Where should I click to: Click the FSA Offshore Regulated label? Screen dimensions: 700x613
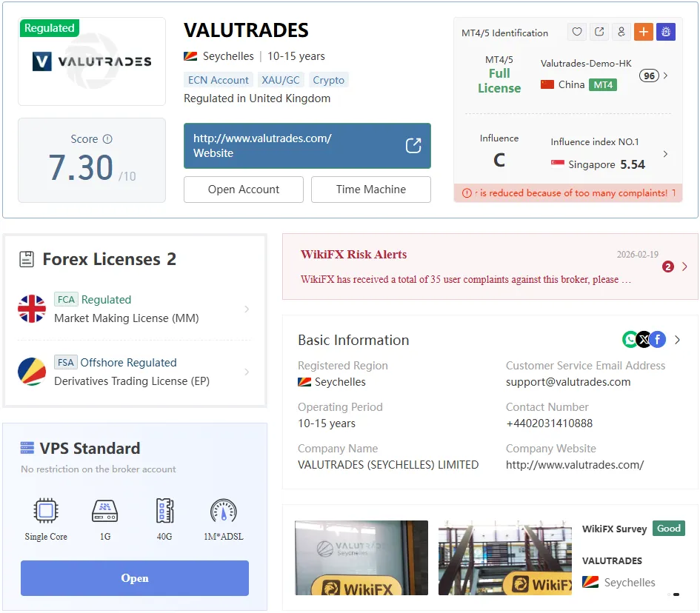coord(116,362)
